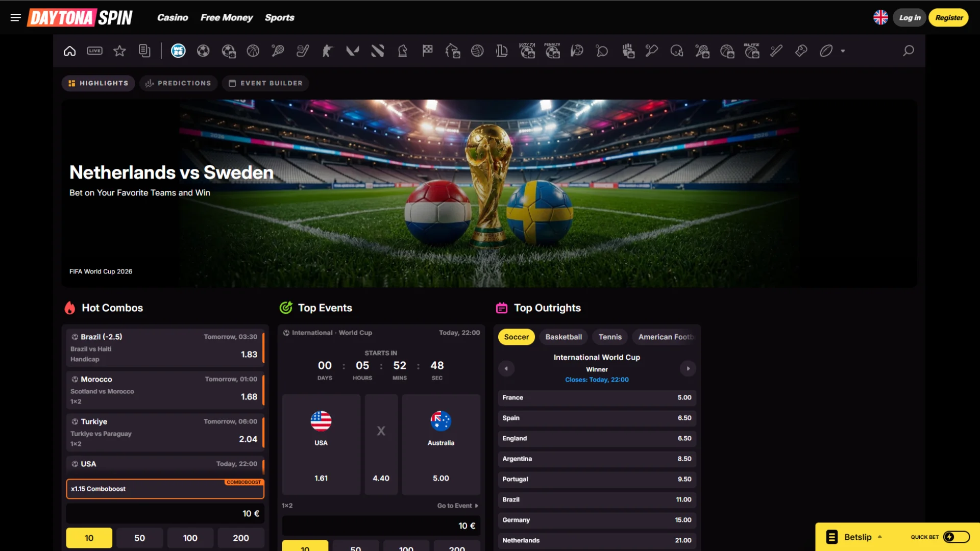Open the Favorites star icon
Screen dimensions: 980x551
pyautogui.click(x=119, y=51)
